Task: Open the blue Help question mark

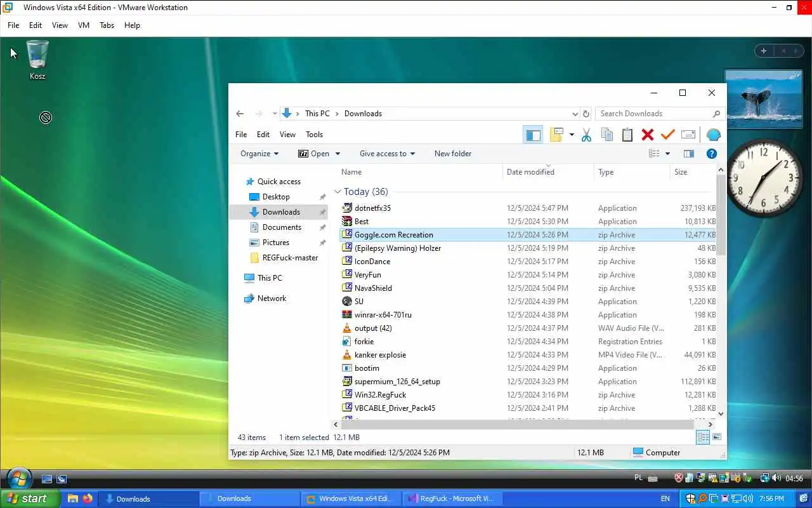Action: tap(712, 154)
